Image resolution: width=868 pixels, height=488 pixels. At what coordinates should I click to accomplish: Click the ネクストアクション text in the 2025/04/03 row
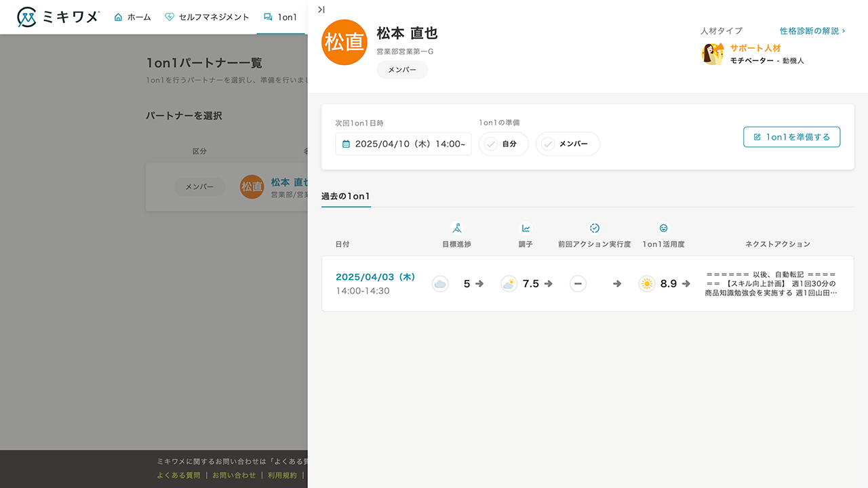(x=772, y=283)
